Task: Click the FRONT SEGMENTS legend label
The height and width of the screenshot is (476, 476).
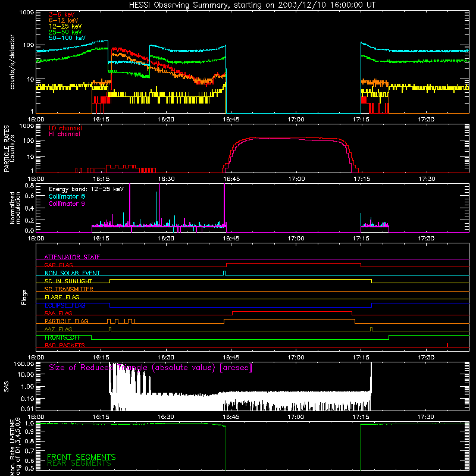Action: coord(82,457)
